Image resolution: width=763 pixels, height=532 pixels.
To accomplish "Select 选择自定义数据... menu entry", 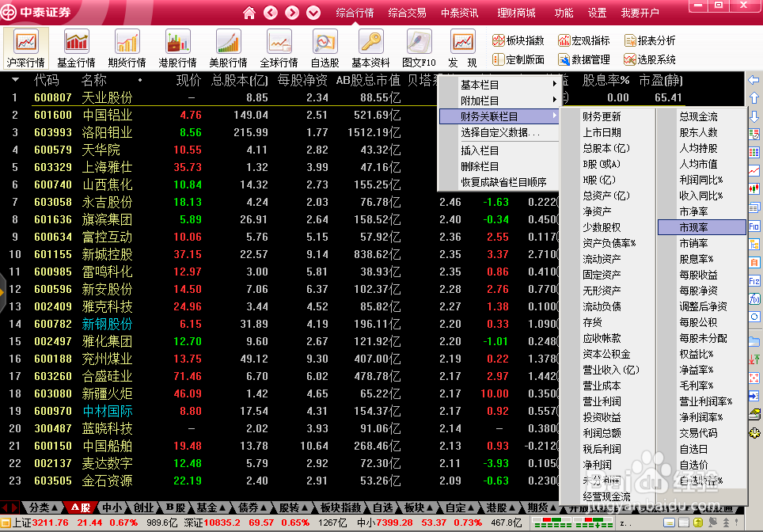I will pyautogui.click(x=499, y=132).
